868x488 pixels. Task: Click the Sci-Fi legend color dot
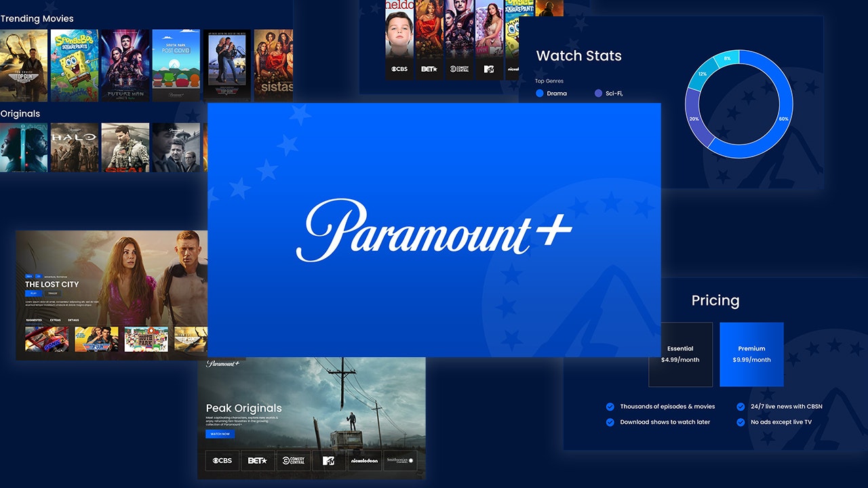pos(598,94)
